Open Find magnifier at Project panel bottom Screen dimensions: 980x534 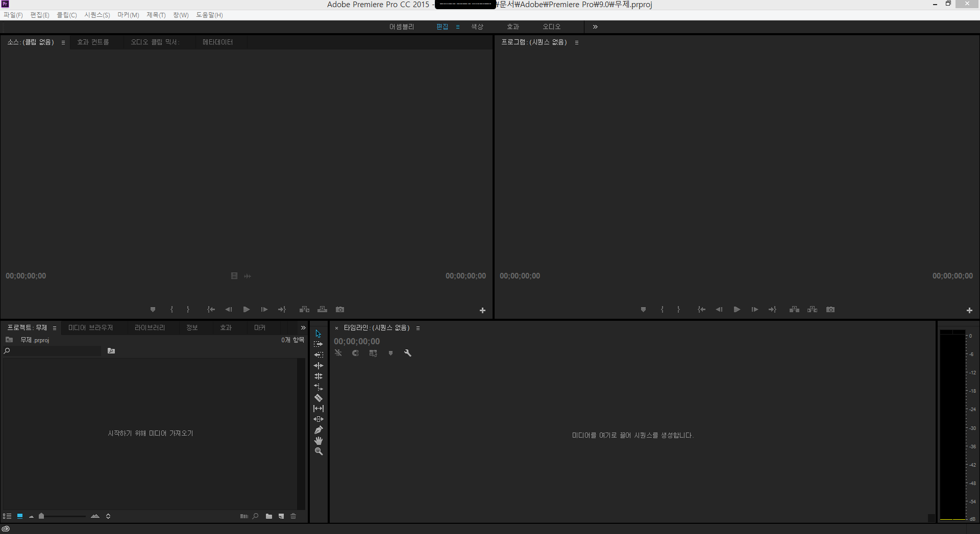[x=256, y=516]
